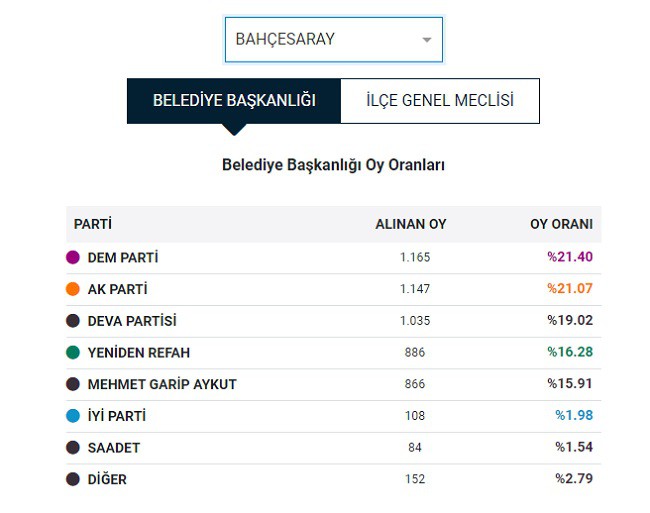Screen dimensions: 650x513
Task: Click the MEHMET GARİP AYKUT dot
Action: tap(73, 384)
